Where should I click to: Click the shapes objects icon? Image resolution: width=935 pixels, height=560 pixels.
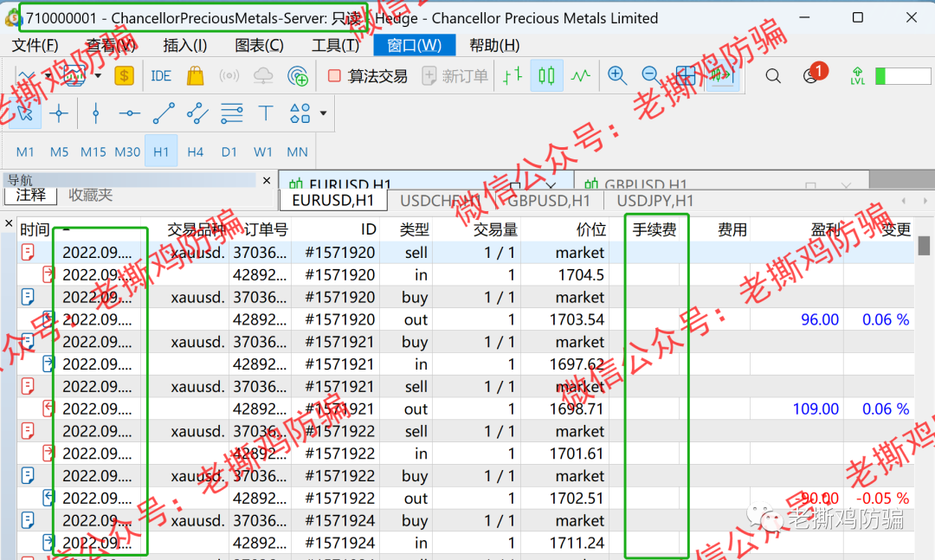click(300, 113)
